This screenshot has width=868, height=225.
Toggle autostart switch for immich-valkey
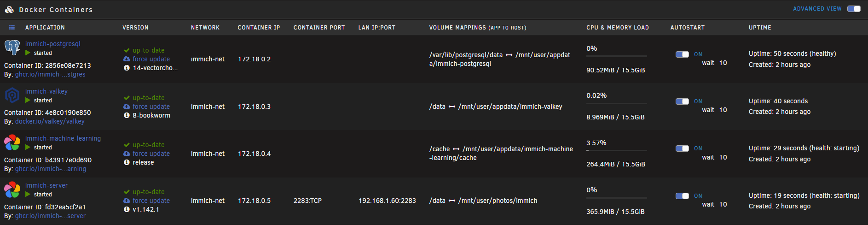tap(682, 101)
